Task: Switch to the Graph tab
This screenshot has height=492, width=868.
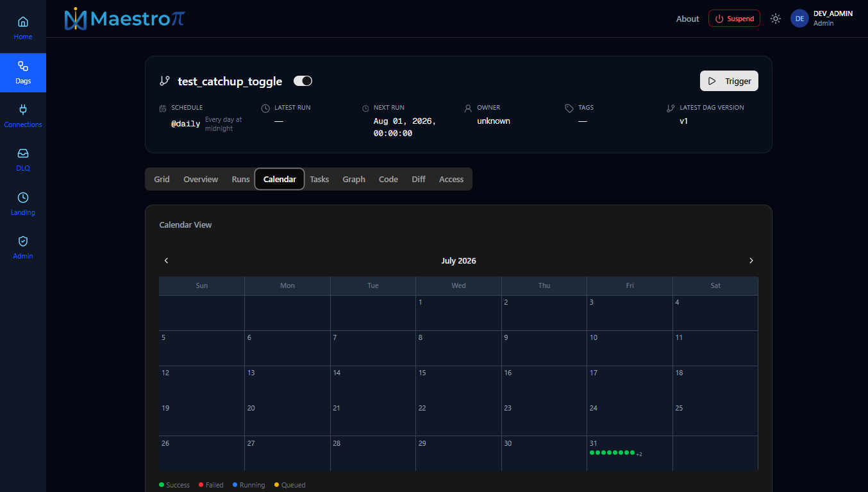Action: pyautogui.click(x=354, y=179)
